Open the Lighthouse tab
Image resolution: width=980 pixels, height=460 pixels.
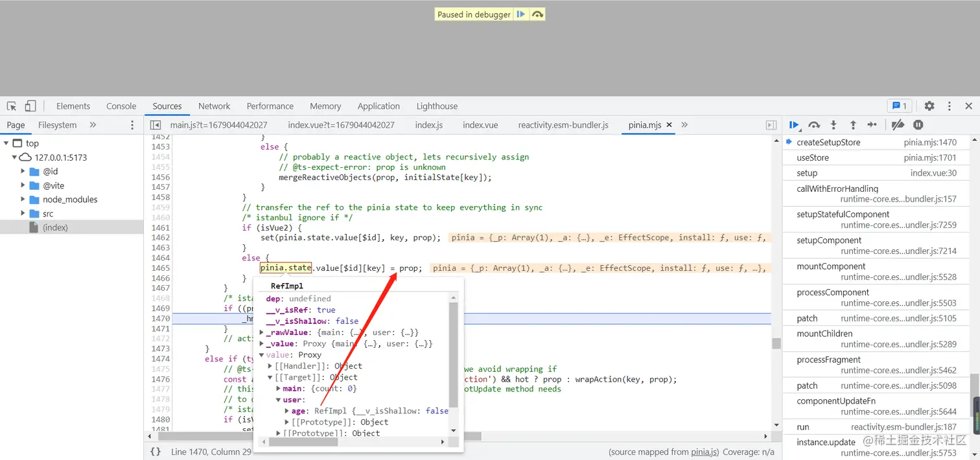tap(437, 106)
